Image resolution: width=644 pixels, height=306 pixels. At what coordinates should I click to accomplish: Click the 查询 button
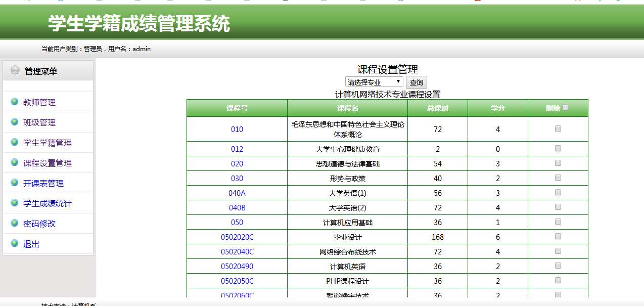[417, 82]
